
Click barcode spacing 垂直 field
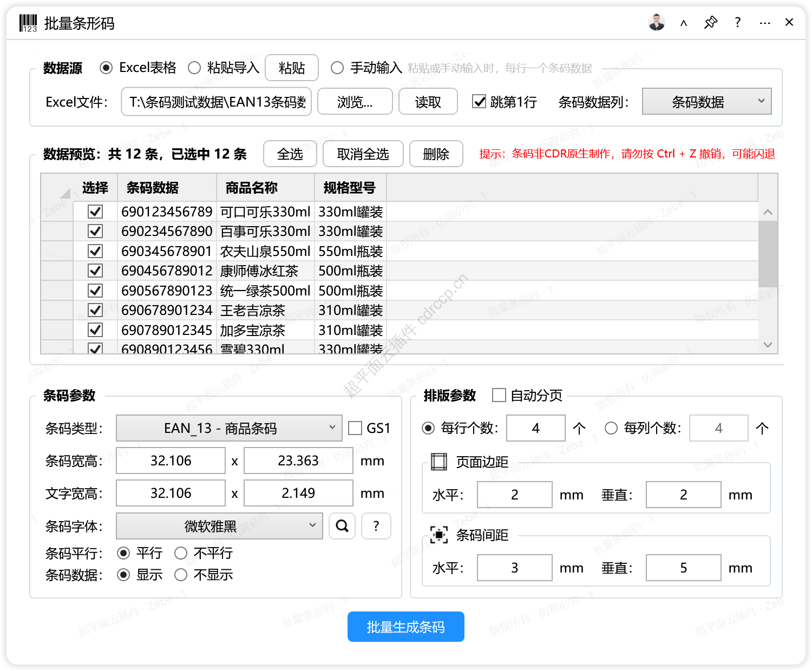684,568
